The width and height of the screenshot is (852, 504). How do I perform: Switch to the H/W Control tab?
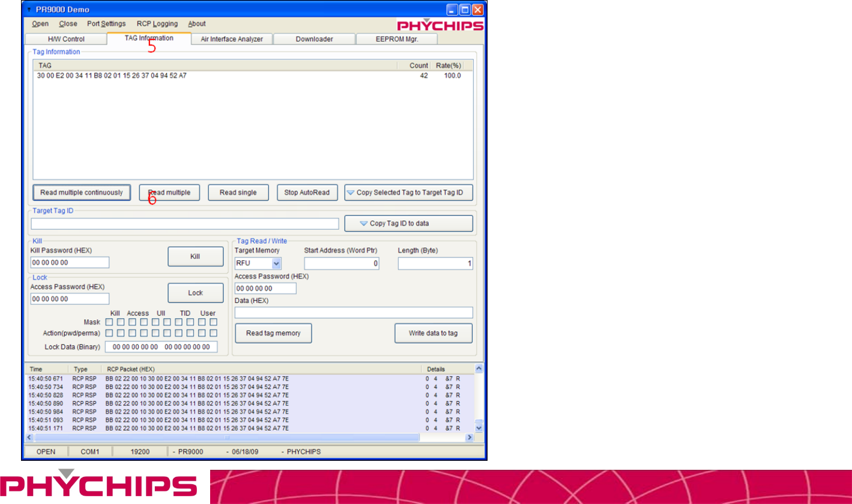click(x=66, y=39)
